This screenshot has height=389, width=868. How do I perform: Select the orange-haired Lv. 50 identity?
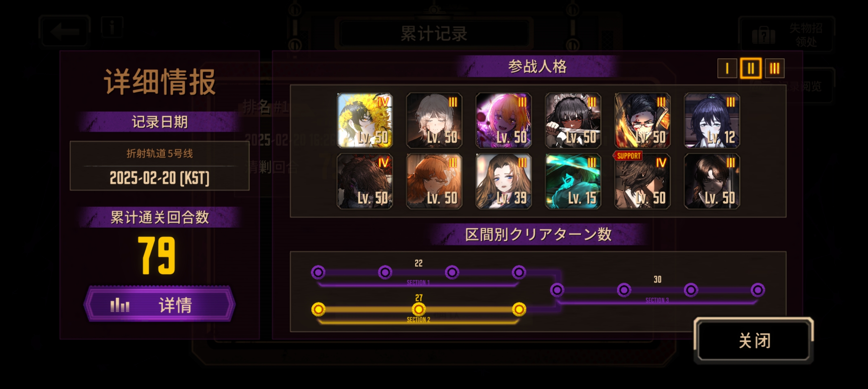coord(434,182)
